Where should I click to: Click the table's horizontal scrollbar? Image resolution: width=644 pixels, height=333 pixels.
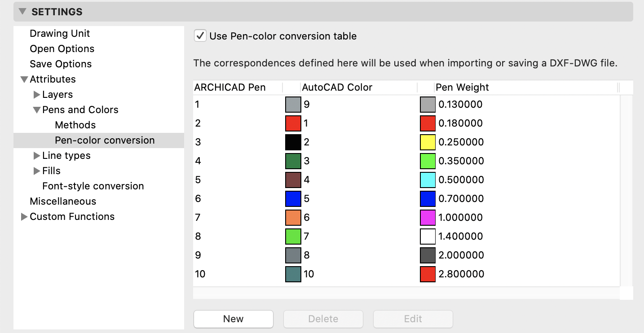click(406, 293)
